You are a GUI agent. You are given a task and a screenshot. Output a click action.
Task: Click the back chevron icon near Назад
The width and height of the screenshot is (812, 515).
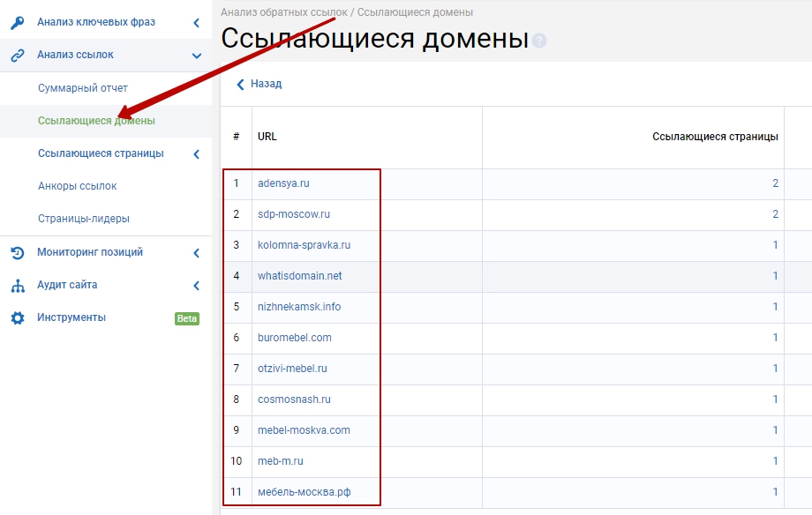pyautogui.click(x=240, y=85)
